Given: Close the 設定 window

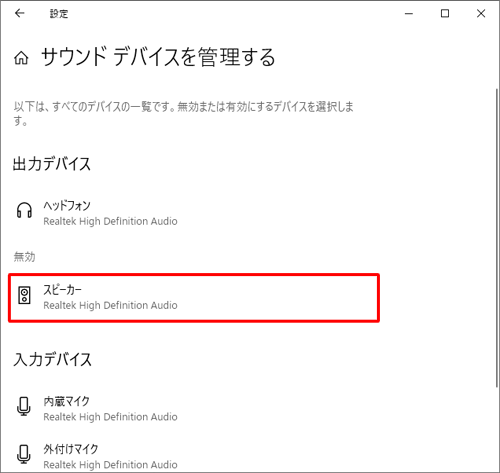Looking at the screenshot, I should 481,14.
